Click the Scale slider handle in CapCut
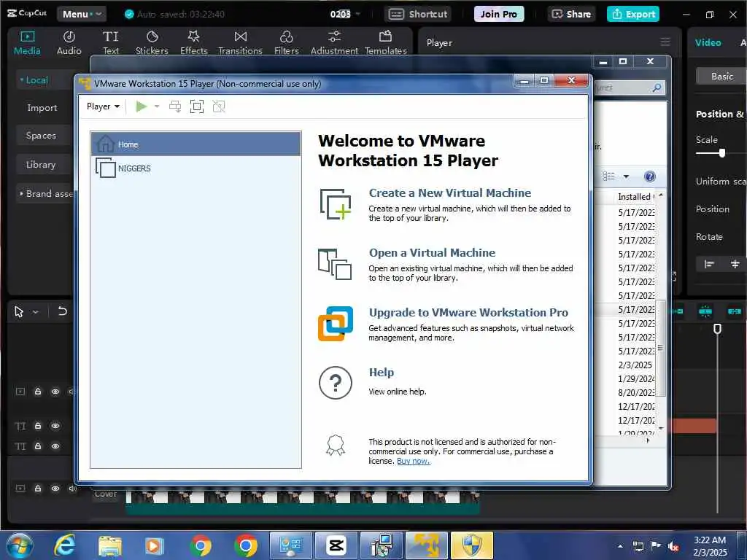 tap(722, 153)
